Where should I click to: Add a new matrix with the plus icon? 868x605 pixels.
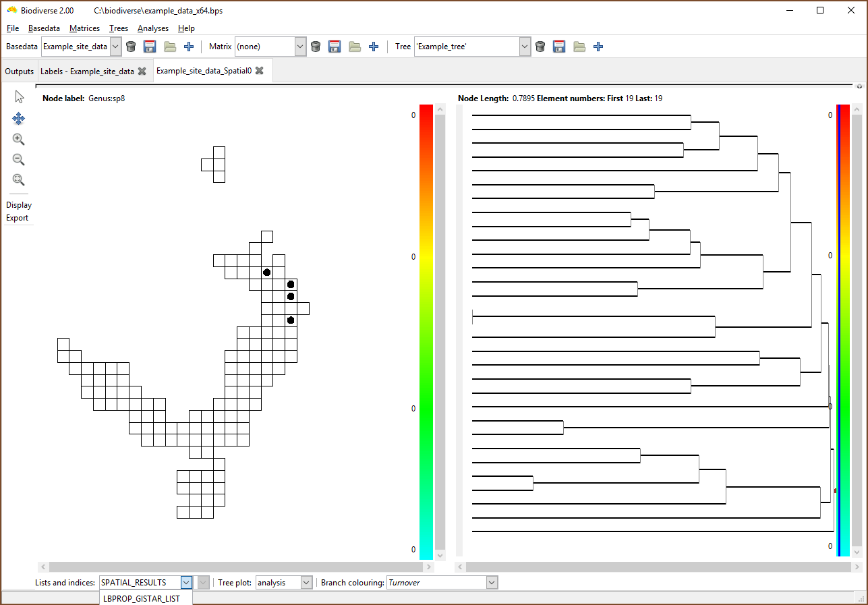[x=374, y=46]
